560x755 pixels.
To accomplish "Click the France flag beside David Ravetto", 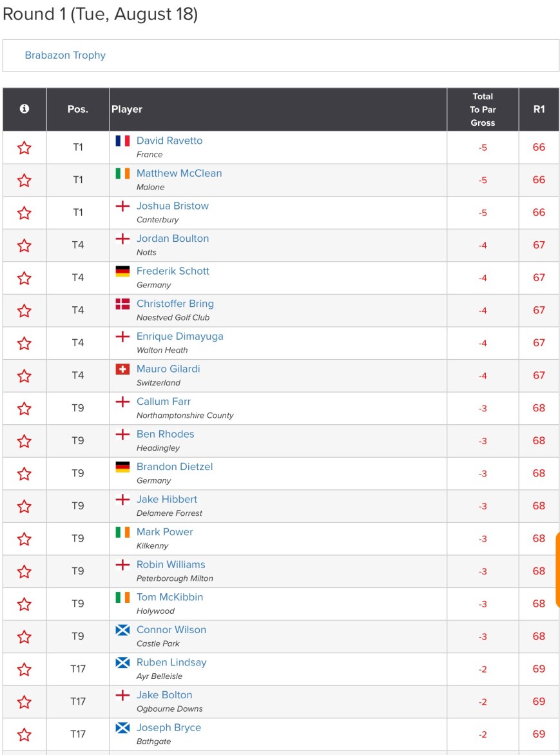I will point(122,141).
